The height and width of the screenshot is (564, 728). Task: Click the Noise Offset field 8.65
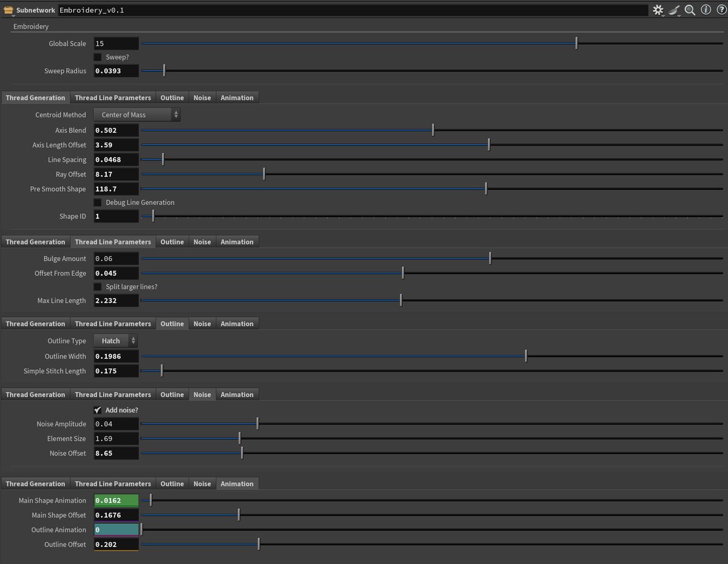[116, 453]
